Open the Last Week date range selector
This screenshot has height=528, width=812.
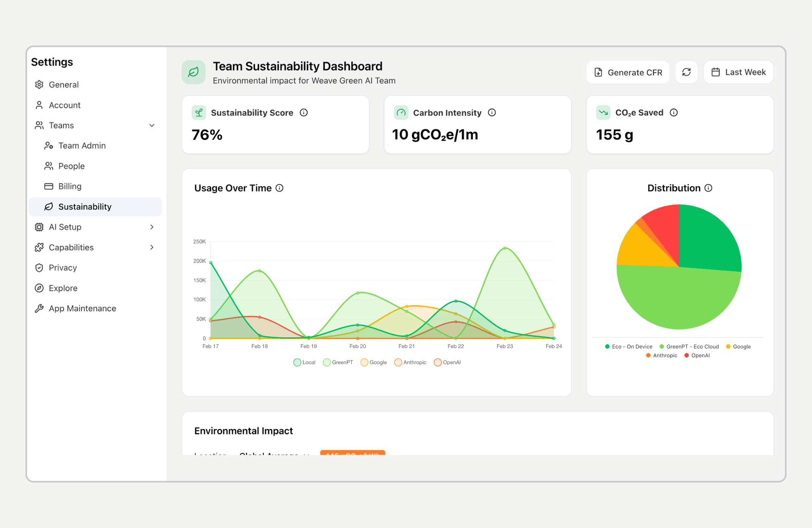[x=738, y=72]
